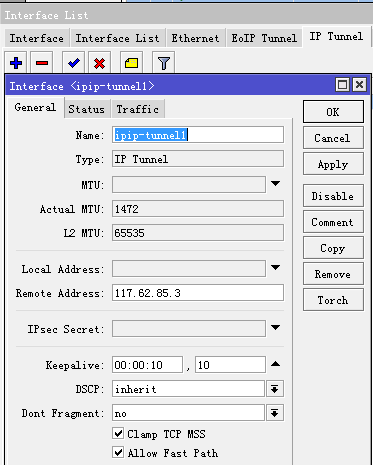Image resolution: width=373 pixels, height=465 pixels.
Task: Switch to the Traffic tab
Action: coord(138,109)
